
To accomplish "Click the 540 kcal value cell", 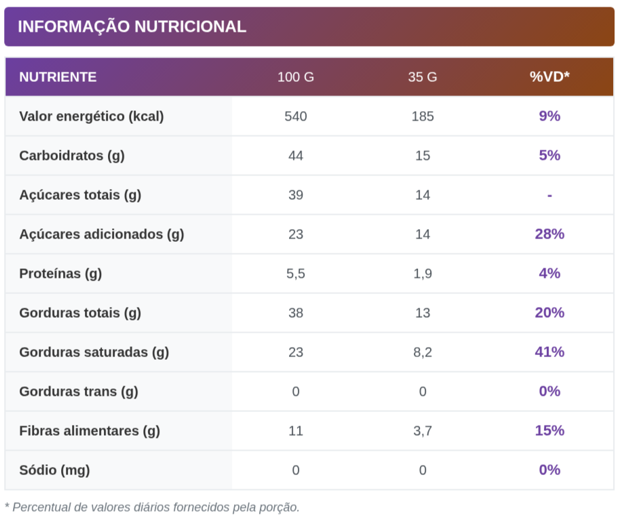I will pyautogui.click(x=295, y=116).
